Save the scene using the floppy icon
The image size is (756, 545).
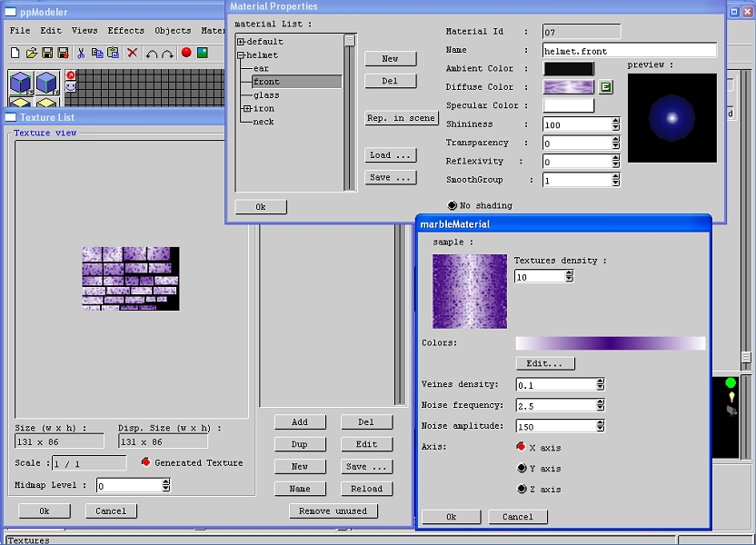tap(47, 53)
